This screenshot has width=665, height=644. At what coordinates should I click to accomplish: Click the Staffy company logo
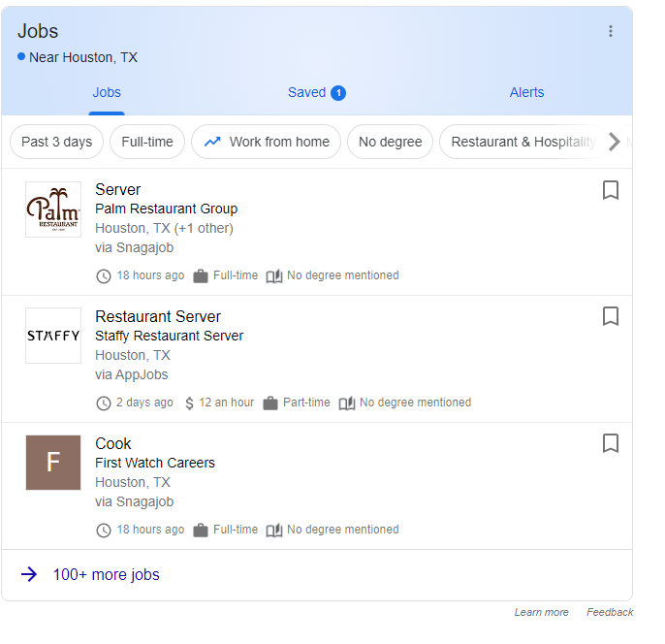coord(53,336)
